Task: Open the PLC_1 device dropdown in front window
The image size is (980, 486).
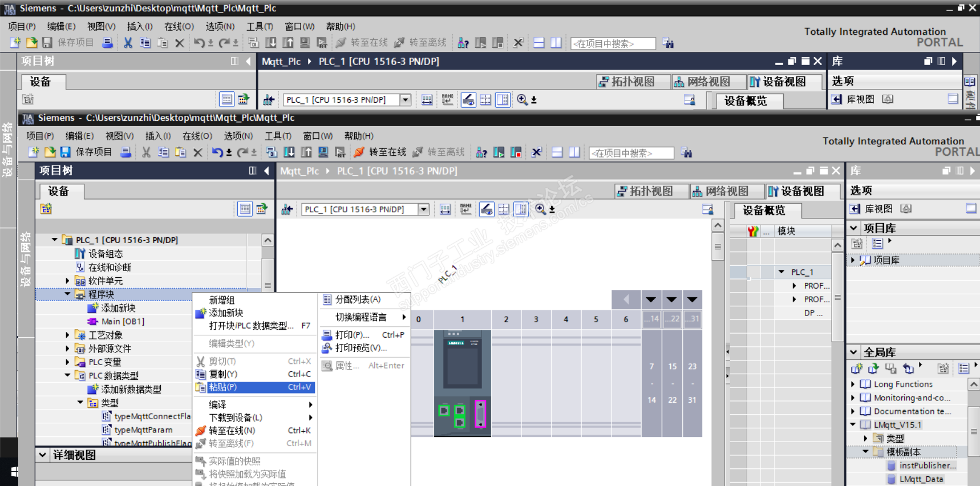Action: pyautogui.click(x=424, y=209)
